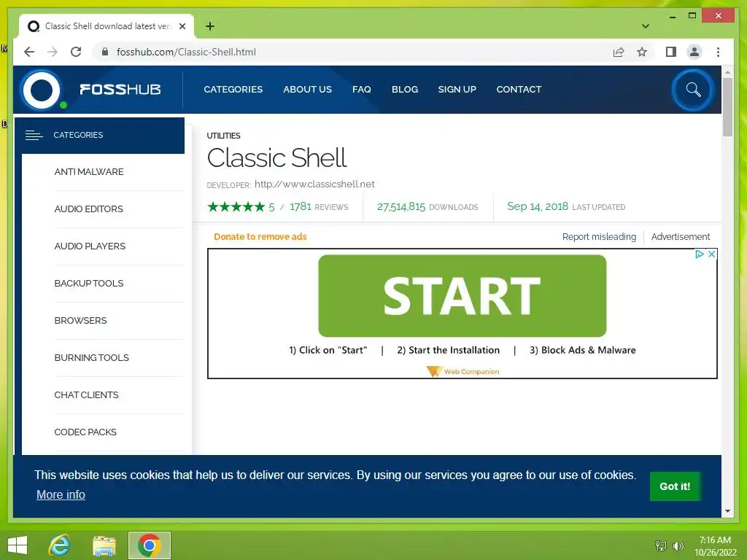
Task: Click the FossHub circular logo
Action: [x=42, y=90]
